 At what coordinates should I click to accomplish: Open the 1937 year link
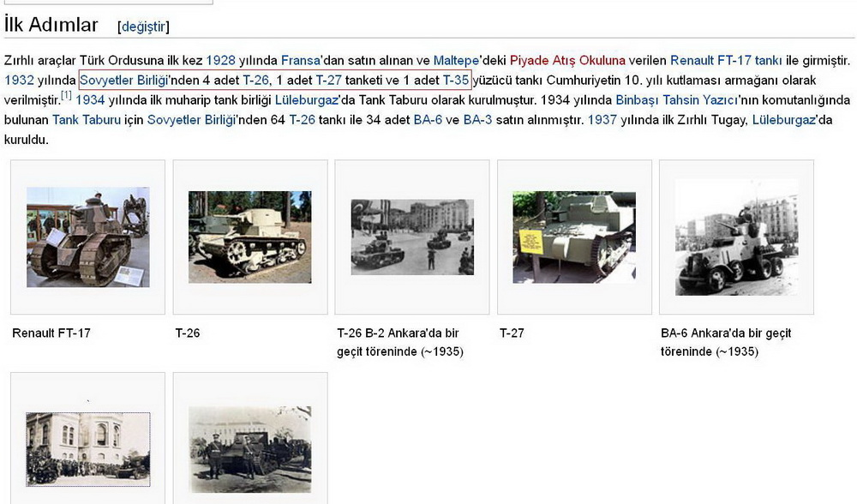pos(602,120)
